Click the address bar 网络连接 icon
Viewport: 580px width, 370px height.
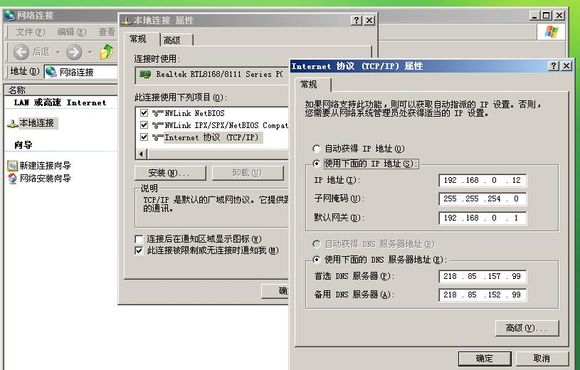pos(51,72)
